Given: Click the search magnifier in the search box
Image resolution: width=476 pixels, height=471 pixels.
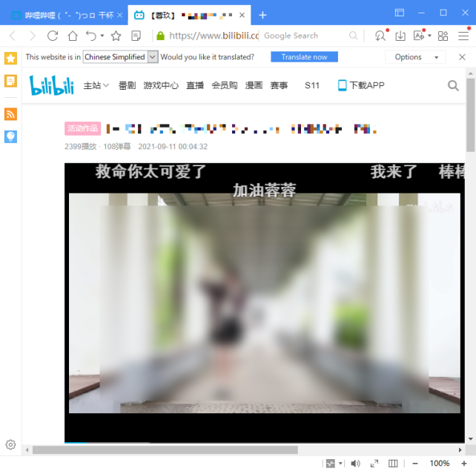Looking at the screenshot, I should 353,36.
